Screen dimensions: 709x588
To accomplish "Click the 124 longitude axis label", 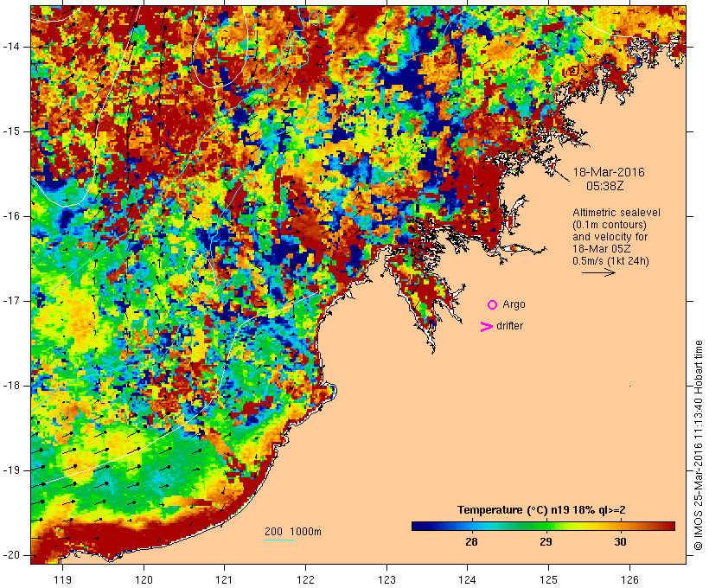I will tap(468, 580).
